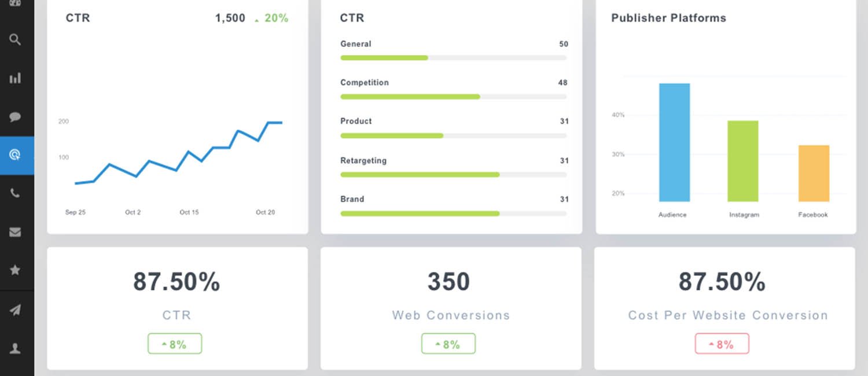Click the red 8% badge under Cost Per Website Conversion

pos(722,344)
